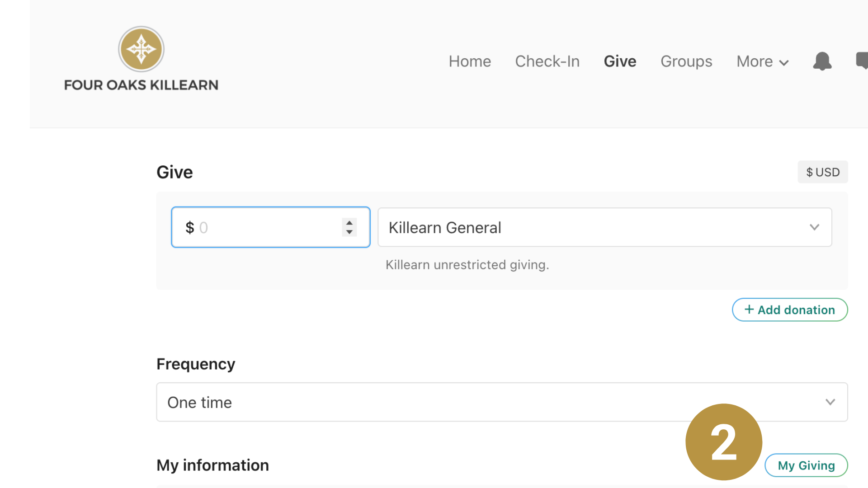Viewport: 868px width, 488px height.
Task: Open the chat message bubble icon
Action: coord(862,60)
